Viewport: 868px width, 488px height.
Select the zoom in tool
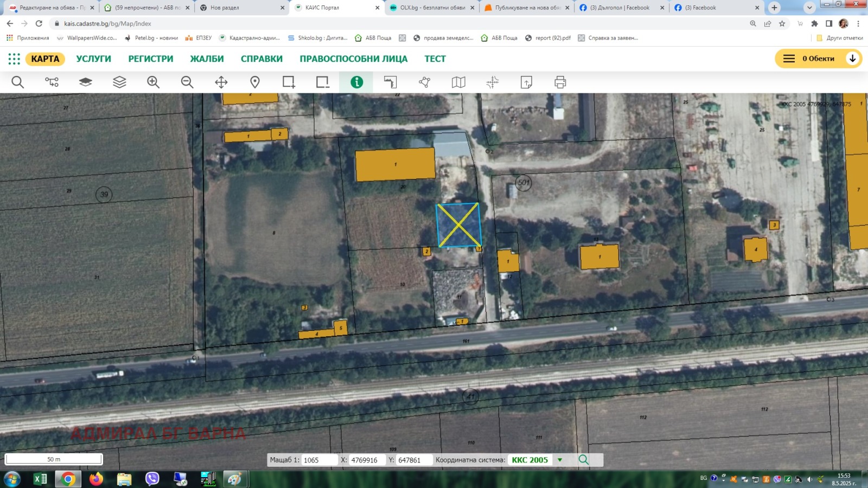(x=153, y=82)
